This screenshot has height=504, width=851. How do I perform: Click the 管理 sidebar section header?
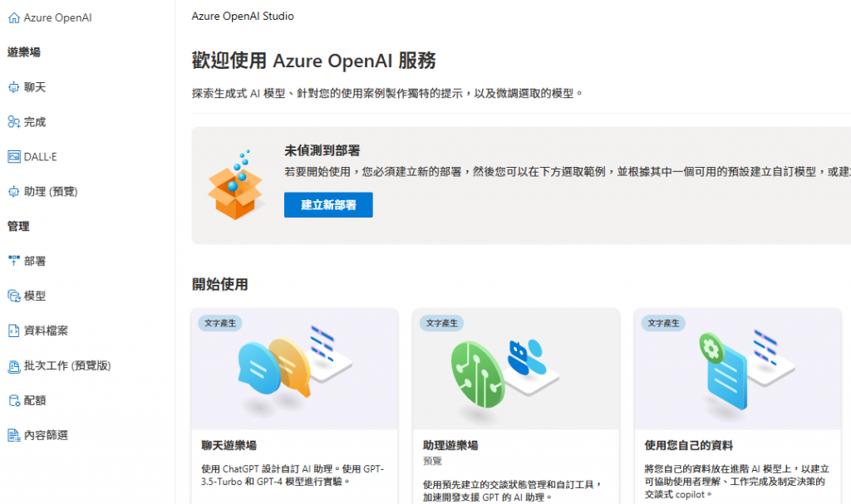[18, 226]
